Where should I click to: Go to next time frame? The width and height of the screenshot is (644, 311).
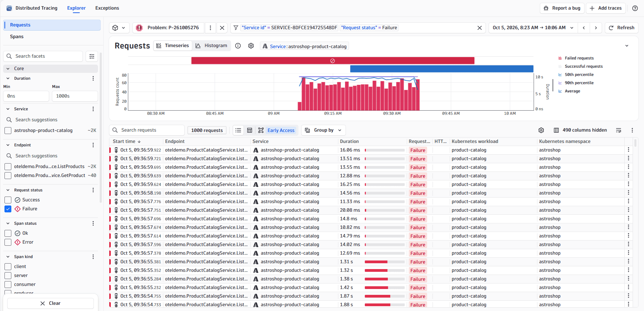[x=596, y=28]
